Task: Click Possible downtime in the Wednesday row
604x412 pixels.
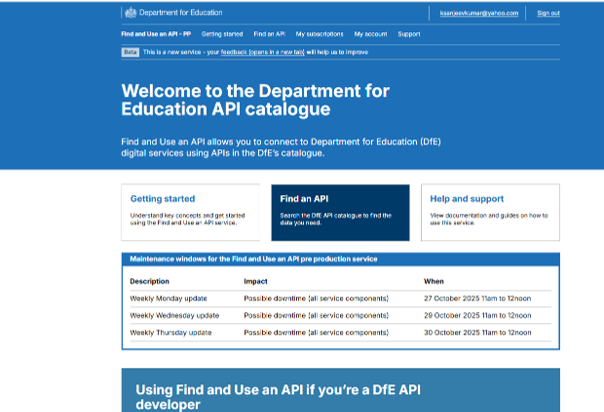Action: [x=316, y=315]
